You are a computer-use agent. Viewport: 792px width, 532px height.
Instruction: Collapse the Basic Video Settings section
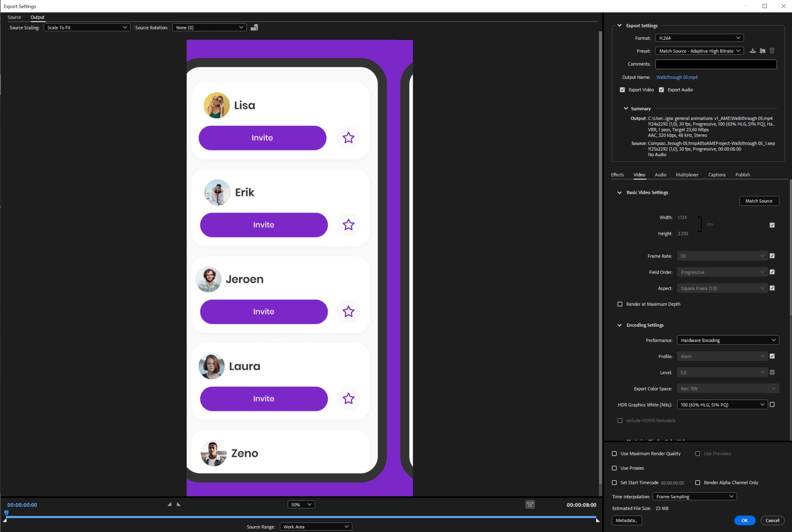tap(619, 192)
